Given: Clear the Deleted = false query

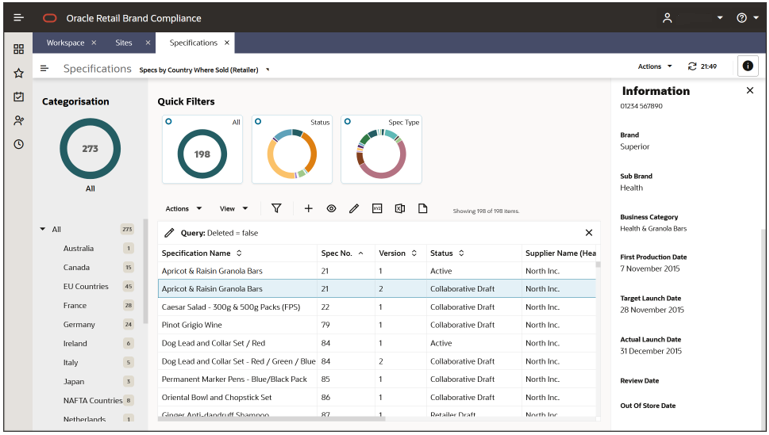Looking at the screenshot, I should [589, 233].
